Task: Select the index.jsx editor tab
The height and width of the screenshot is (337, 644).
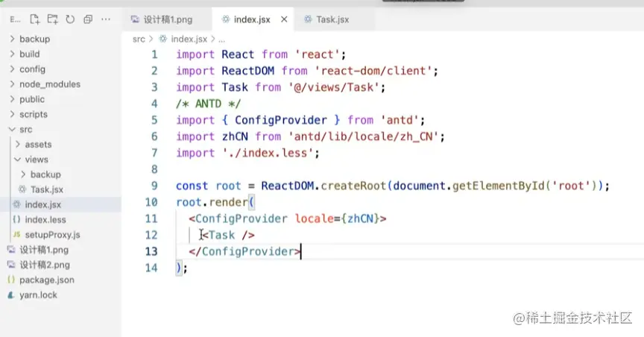Action: point(252,19)
